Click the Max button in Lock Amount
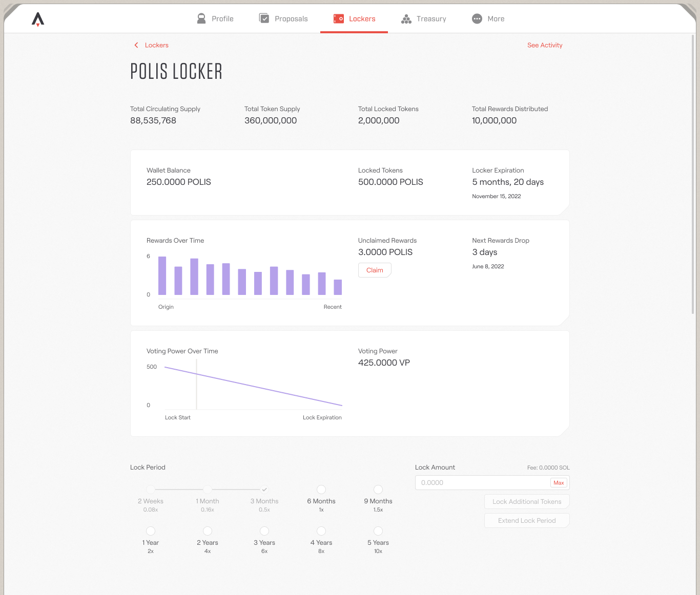This screenshot has height=595, width=700. pos(559,483)
